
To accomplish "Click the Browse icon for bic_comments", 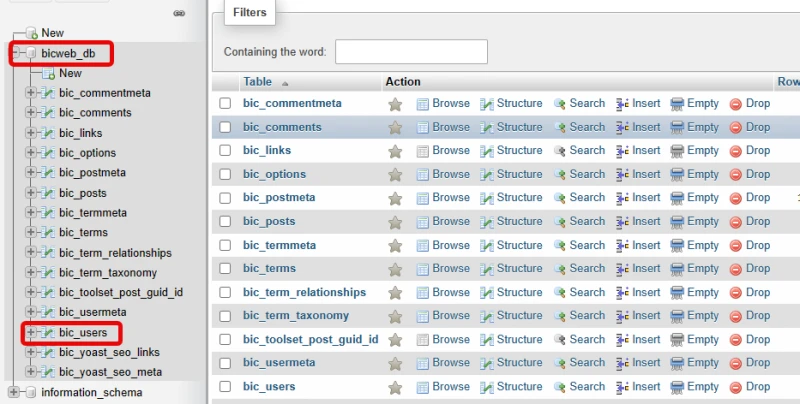I will pos(422,128).
